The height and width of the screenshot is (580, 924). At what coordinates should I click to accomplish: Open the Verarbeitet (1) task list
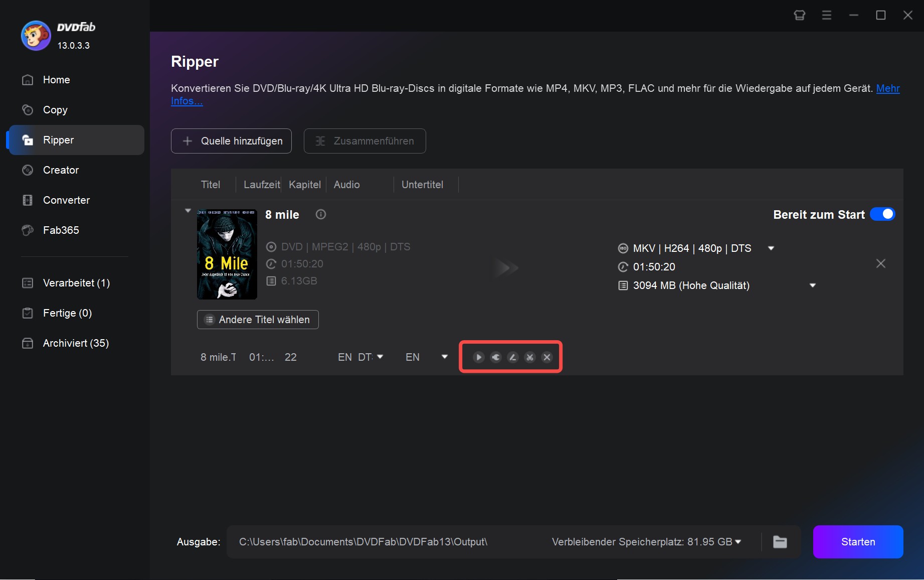tap(75, 283)
